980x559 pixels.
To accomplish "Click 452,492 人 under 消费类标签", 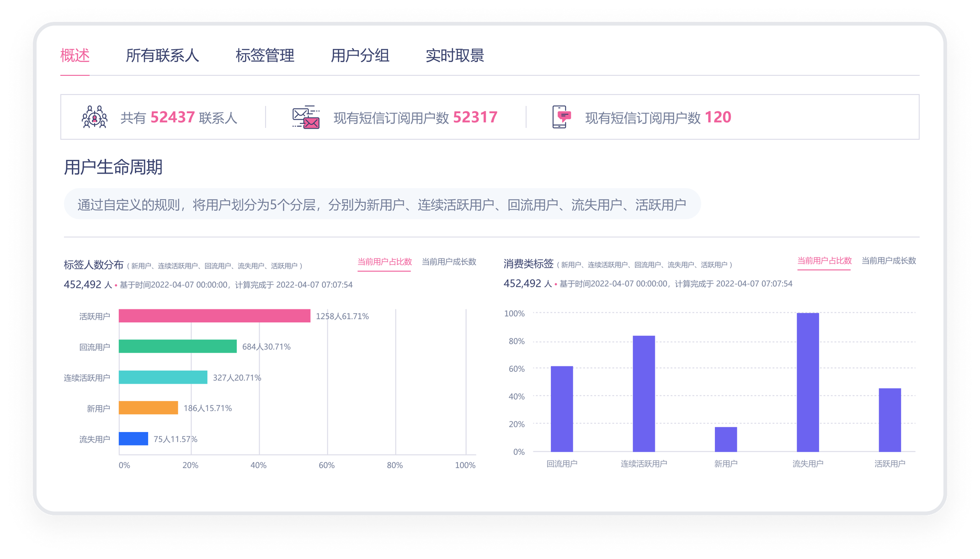I will pyautogui.click(x=528, y=284).
